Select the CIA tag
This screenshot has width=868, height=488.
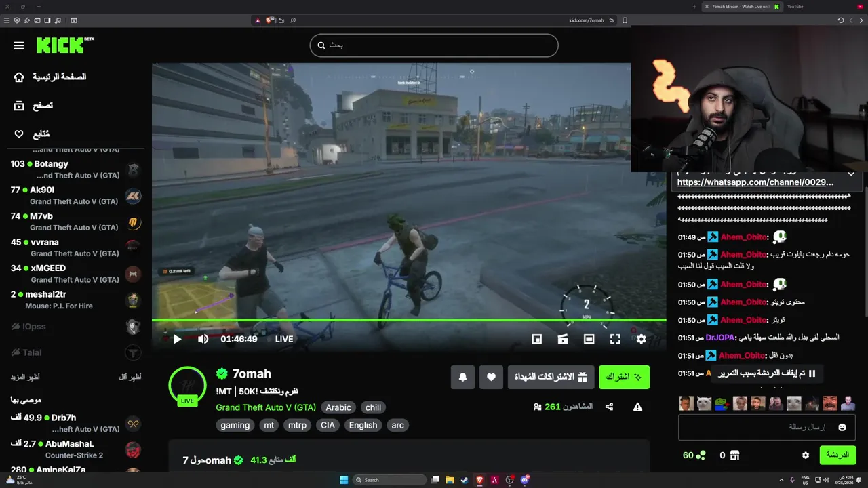(328, 425)
